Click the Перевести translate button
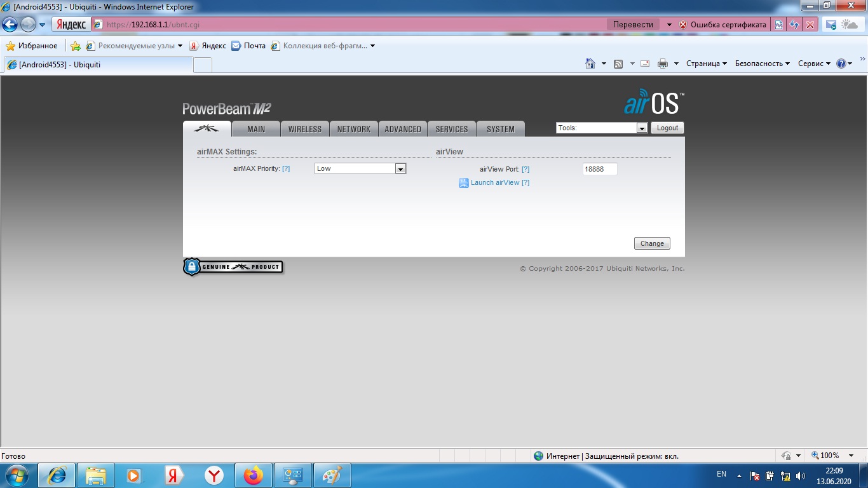 633,24
